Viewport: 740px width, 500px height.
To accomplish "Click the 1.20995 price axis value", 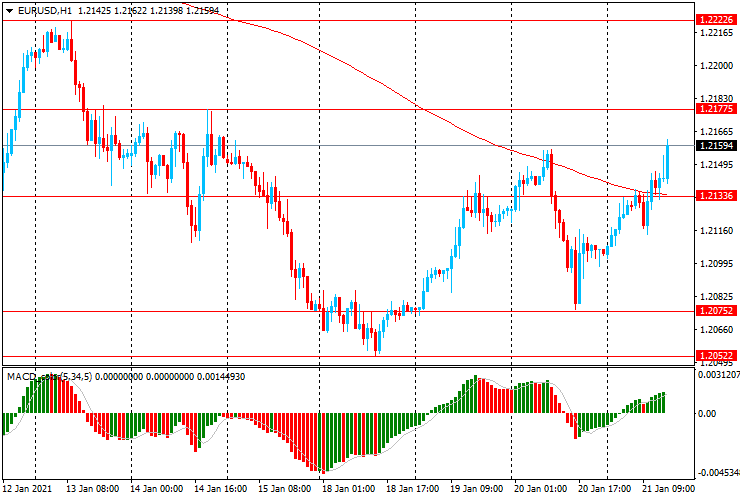I will coord(717,263).
